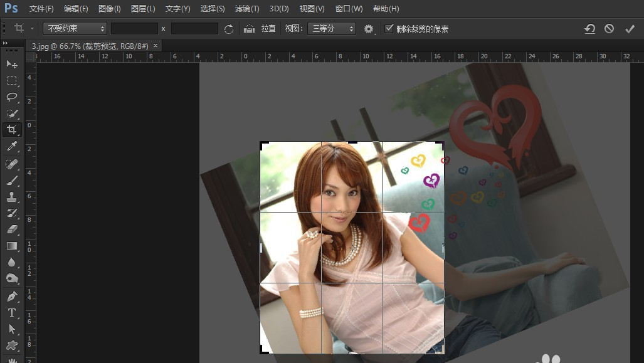Open the 图像(I) menu
644x363 pixels.
pyautogui.click(x=109, y=9)
